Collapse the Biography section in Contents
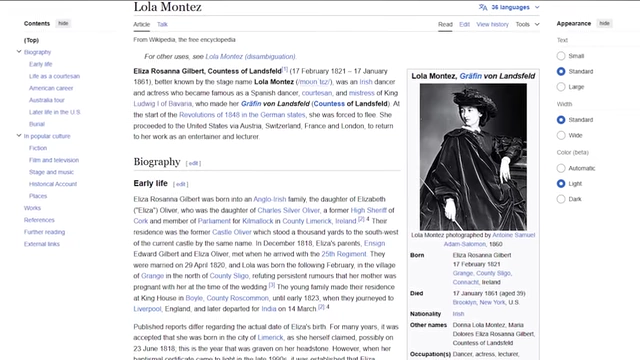The height and width of the screenshot is (360, 640). (x=19, y=52)
